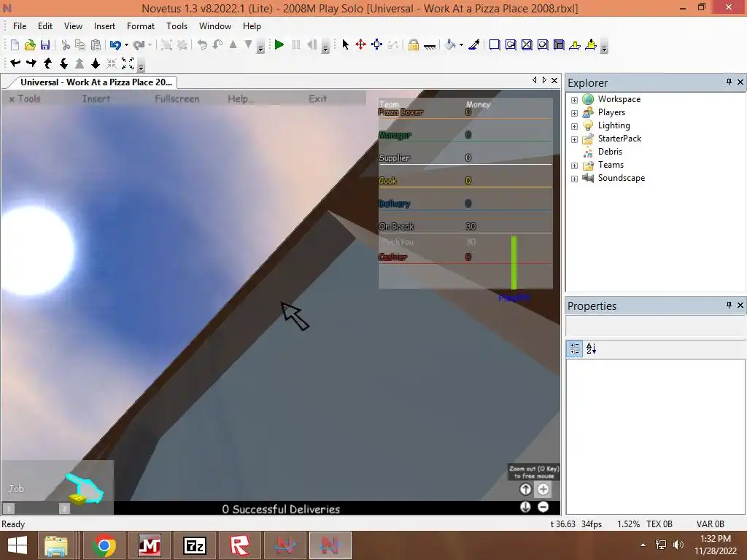Screen dimensions: 747x560
Task: Expand the Players tree node
Action: point(574,113)
